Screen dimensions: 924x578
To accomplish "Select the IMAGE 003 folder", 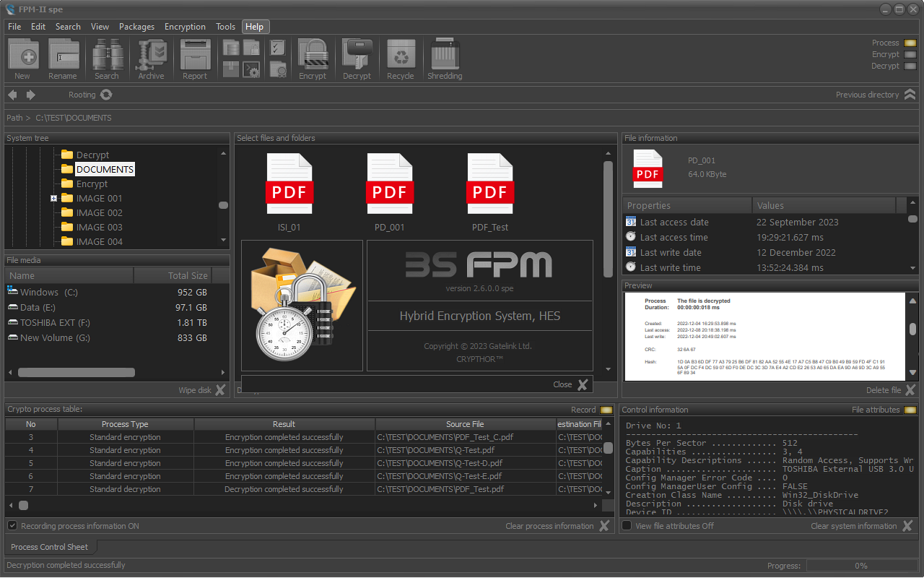I will tap(99, 227).
